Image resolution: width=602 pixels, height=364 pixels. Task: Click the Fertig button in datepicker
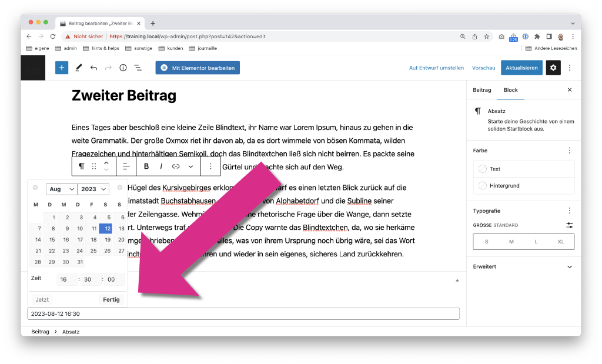pyautogui.click(x=111, y=299)
